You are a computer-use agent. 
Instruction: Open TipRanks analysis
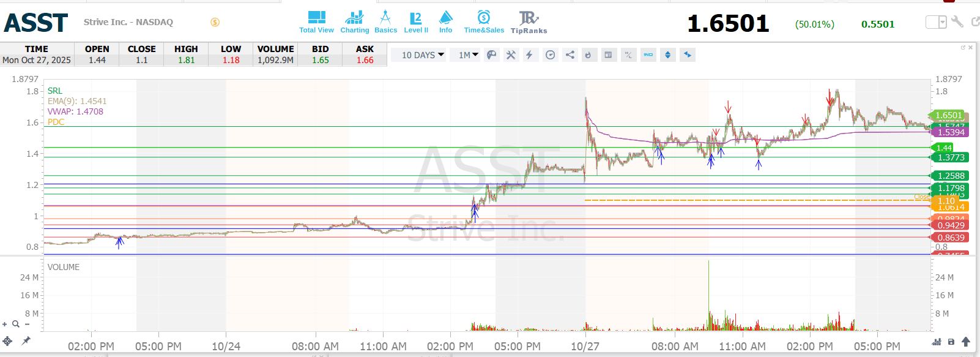pyautogui.click(x=529, y=22)
